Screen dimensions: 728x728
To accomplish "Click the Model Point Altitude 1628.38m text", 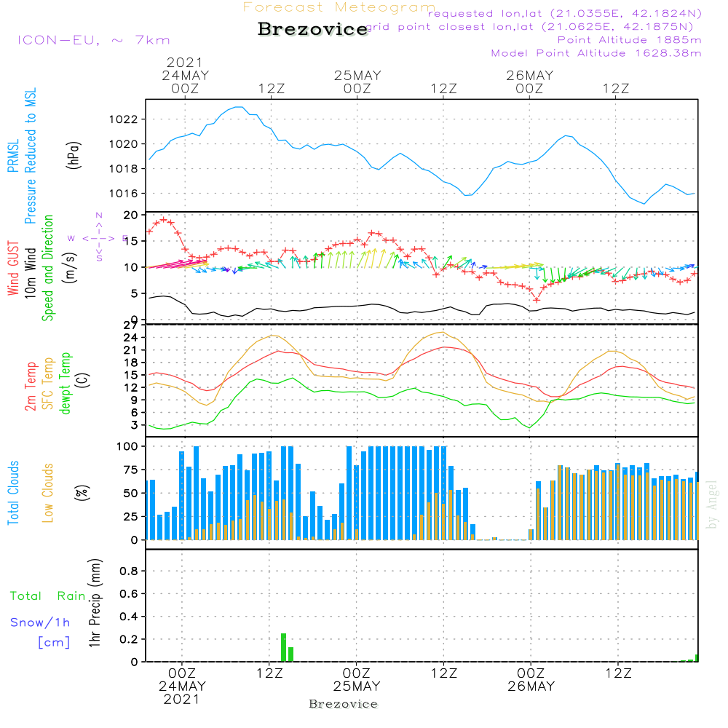I will point(596,53).
